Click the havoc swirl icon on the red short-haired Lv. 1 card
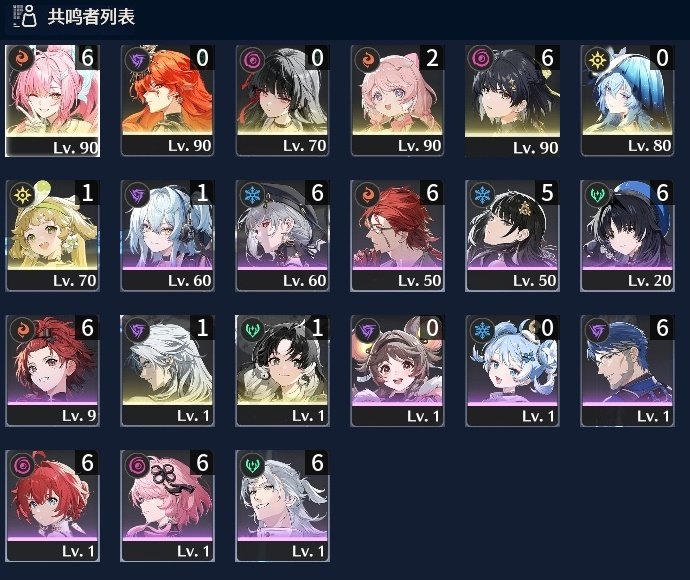The width and height of the screenshot is (690, 580). click(x=22, y=465)
